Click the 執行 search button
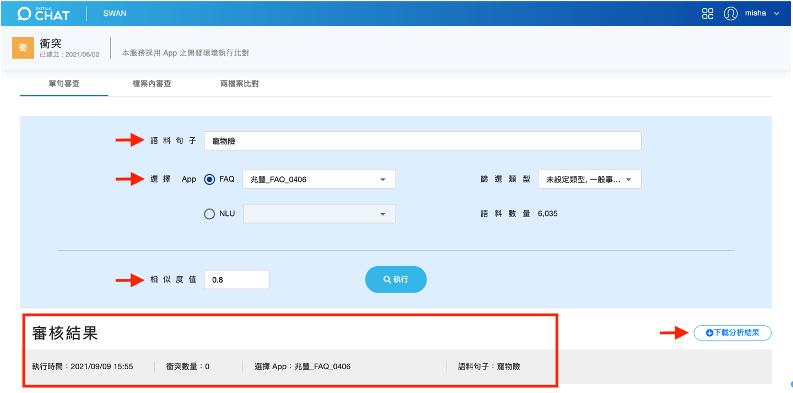The image size is (793, 393). point(396,279)
